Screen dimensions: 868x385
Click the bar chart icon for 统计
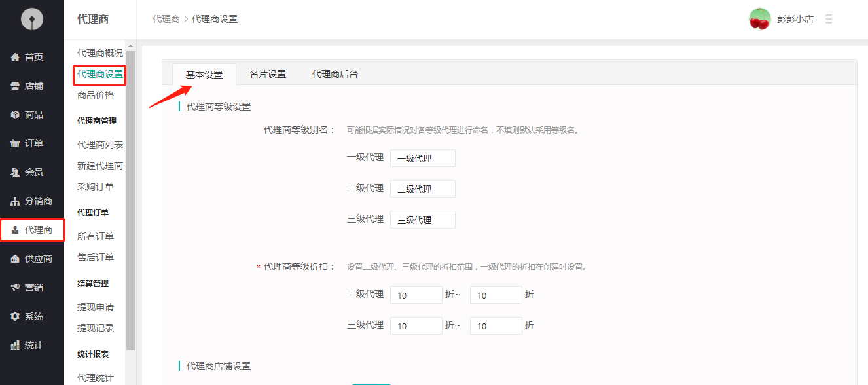pos(15,345)
